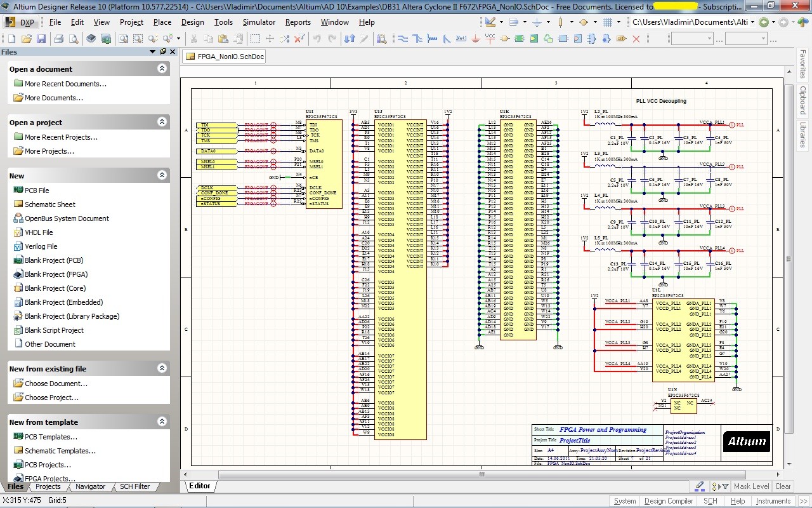Open the file path combo box dropdown
Screen dimensions: 812x508
tap(752, 22)
